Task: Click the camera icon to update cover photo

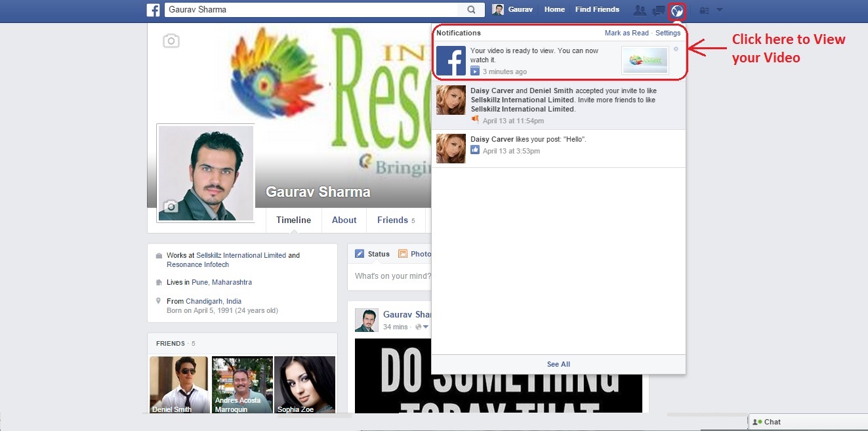Action: pyautogui.click(x=171, y=41)
